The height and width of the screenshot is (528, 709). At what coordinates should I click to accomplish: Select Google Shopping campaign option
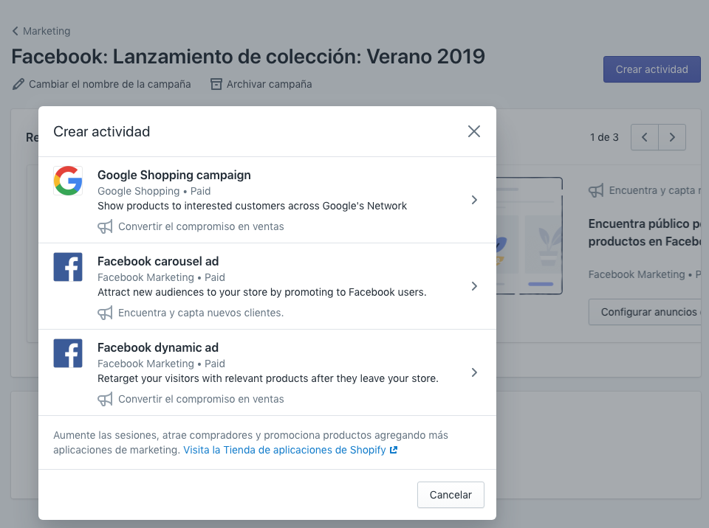(174, 175)
